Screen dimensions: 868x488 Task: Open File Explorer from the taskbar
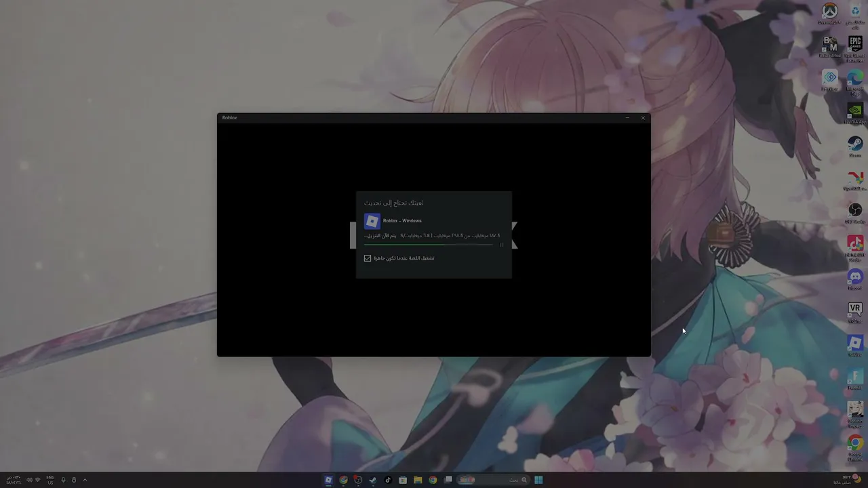tap(418, 480)
